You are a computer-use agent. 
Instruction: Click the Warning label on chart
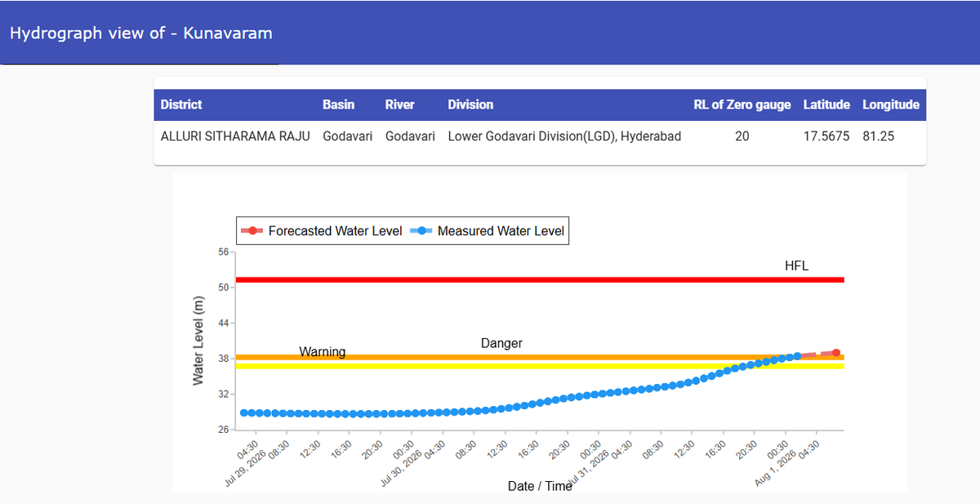click(322, 352)
